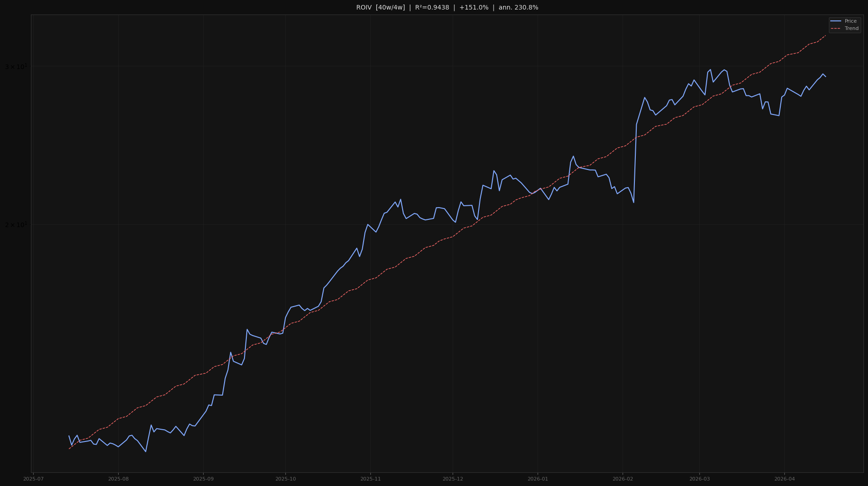Click the ROIV ticker in the chart title

pos(364,8)
